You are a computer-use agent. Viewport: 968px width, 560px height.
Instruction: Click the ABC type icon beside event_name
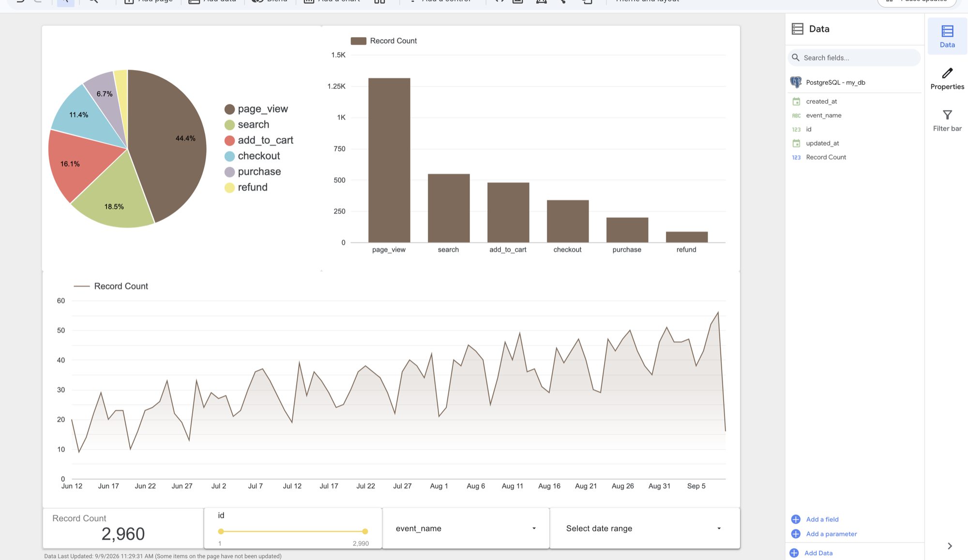(796, 116)
